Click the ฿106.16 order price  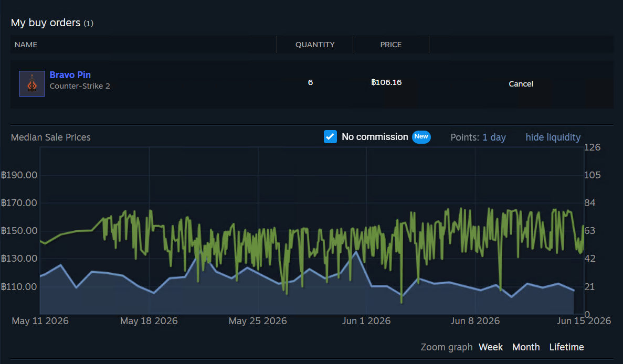point(386,82)
